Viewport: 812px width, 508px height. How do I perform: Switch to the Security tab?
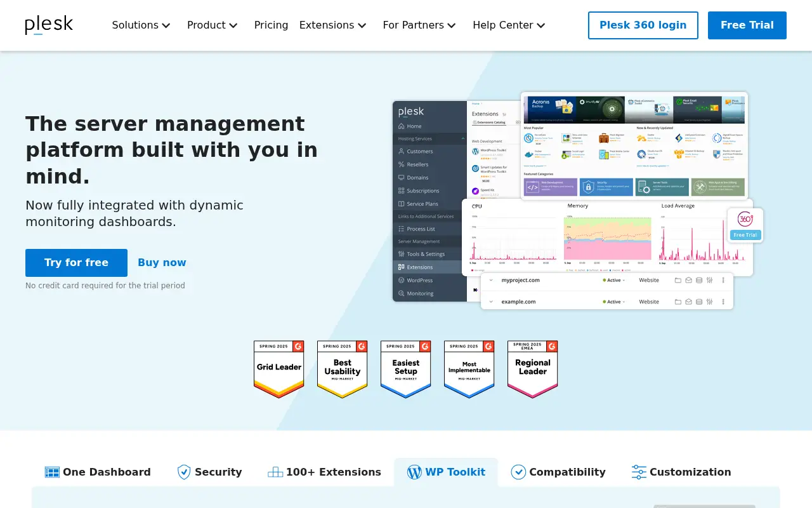209,472
